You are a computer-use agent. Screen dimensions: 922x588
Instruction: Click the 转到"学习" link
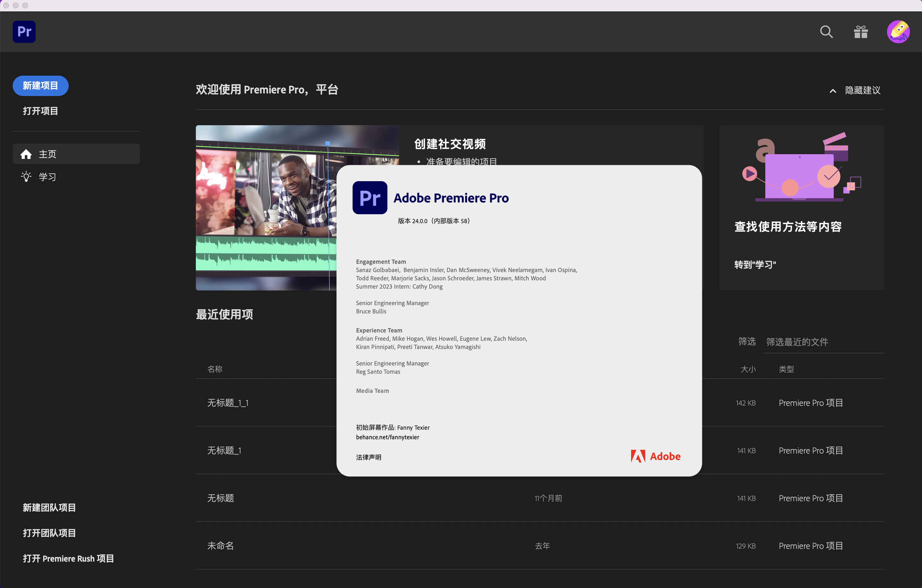pyautogui.click(x=755, y=264)
